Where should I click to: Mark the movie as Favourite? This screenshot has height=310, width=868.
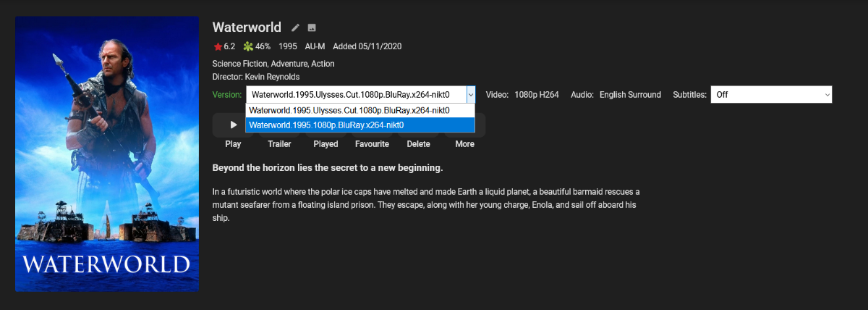pyautogui.click(x=372, y=143)
